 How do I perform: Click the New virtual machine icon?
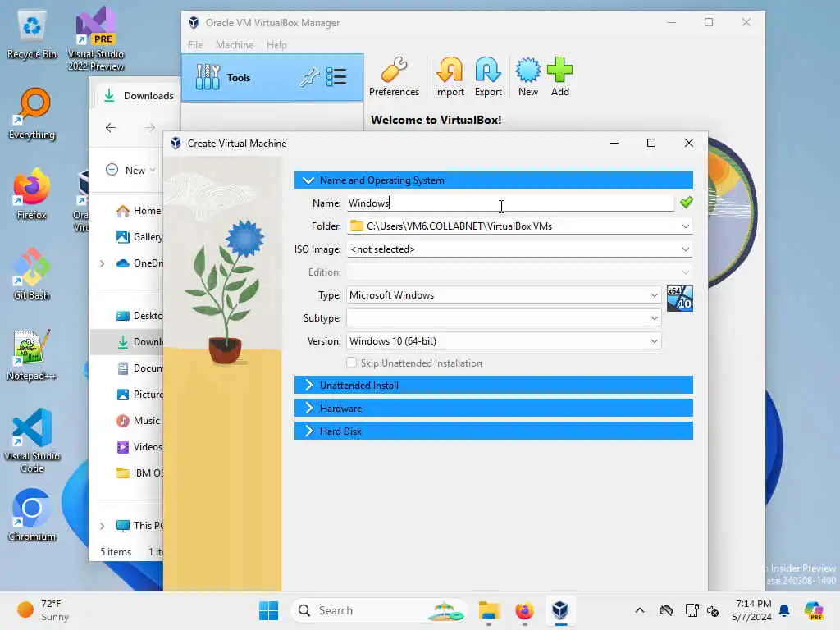pyautogui.click(x=527, y=76)
